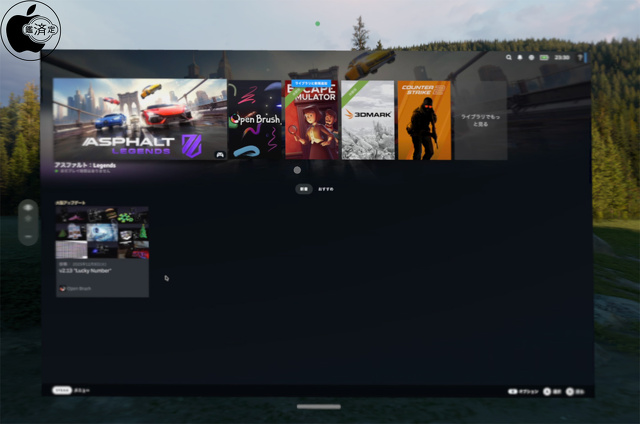This screenshot has width=640, height=424.
Task: Click the オプション hint in footer
Action: pos(523,391)
